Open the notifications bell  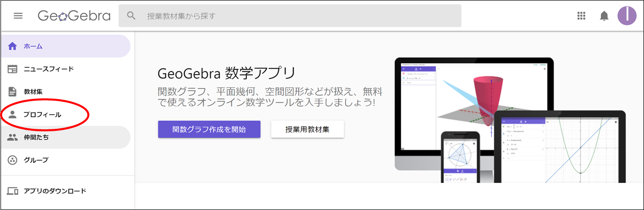(x=604, y=16)
